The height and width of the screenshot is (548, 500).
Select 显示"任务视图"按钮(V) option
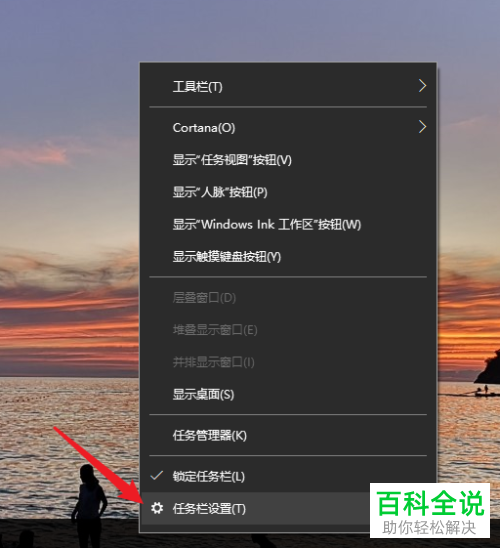(288, 160)
